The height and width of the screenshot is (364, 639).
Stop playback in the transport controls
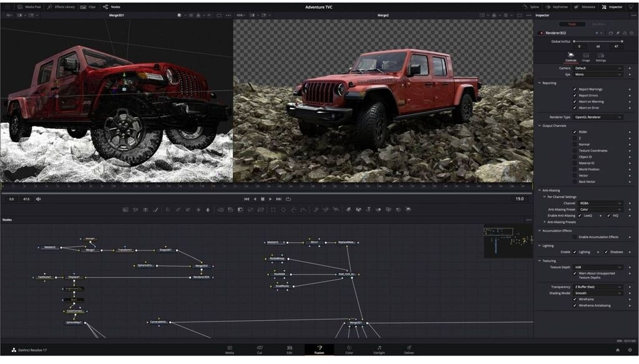263,199
